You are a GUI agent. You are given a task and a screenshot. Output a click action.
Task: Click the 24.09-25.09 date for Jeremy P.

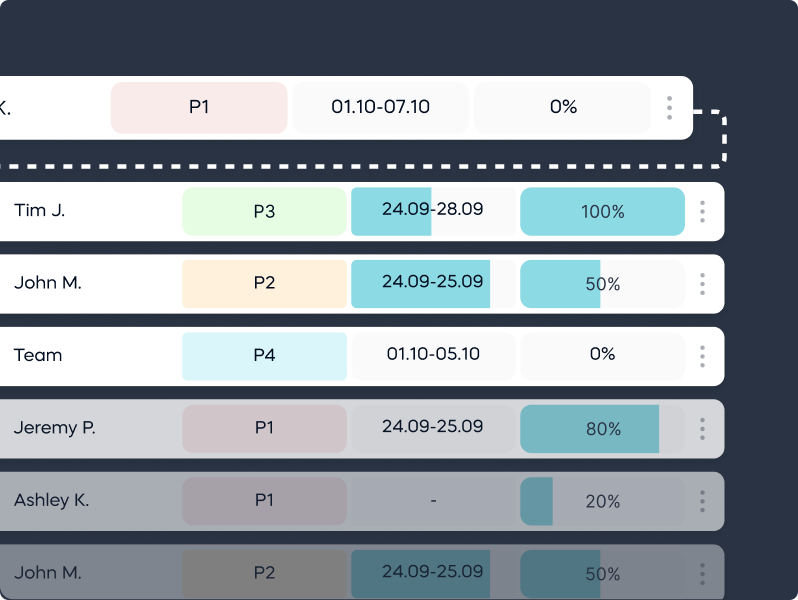pos(433,427)
